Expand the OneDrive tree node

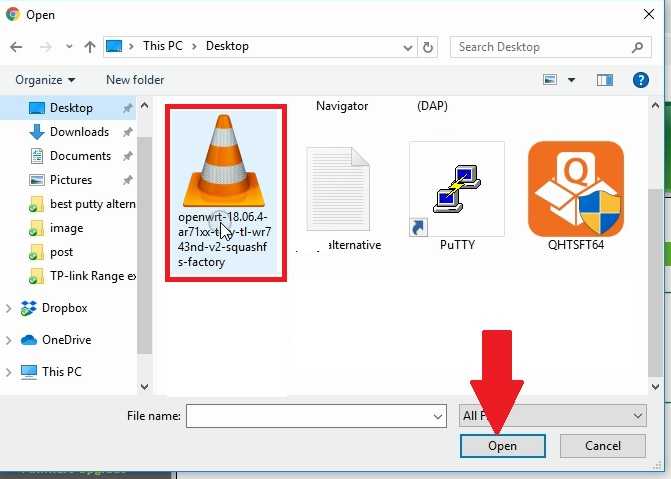[9, 340]
